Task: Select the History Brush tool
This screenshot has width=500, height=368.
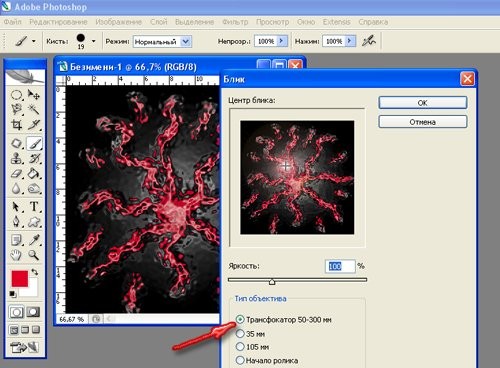Action: pyautogui.click(x=34, y=158)
